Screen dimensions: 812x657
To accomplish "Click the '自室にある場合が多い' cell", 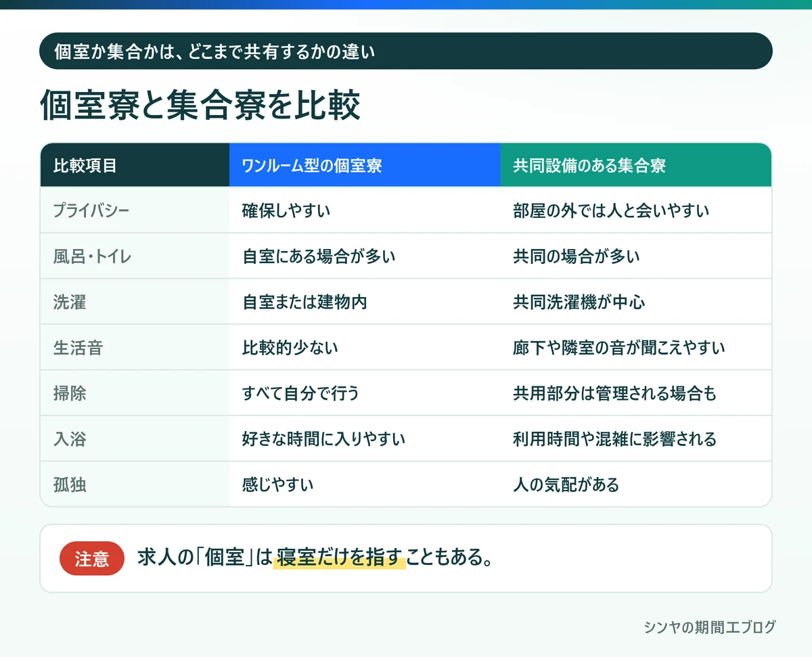I will point(365,256).
